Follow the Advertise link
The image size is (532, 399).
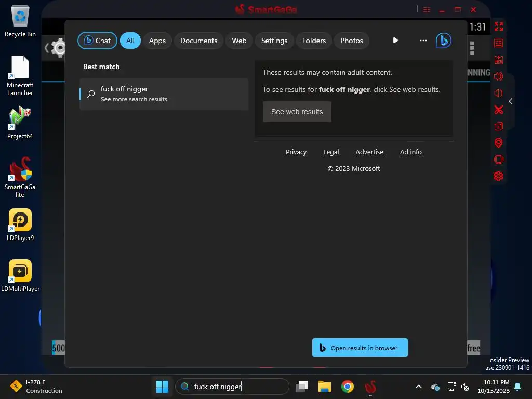(369, 152)
